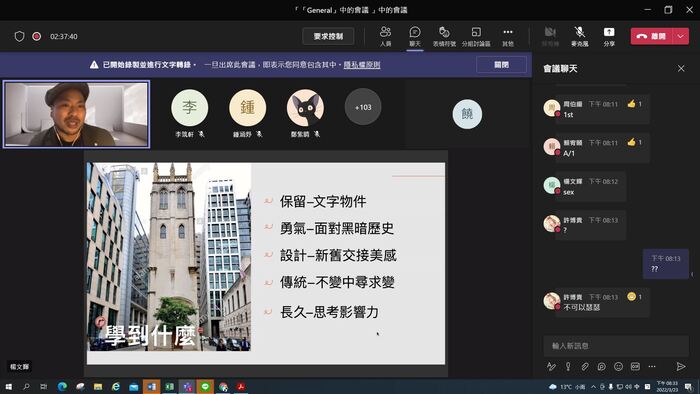Close the meeting chat panel
Image resolution: width=700 pixels, height=394 pixels.
coord(681,68)
